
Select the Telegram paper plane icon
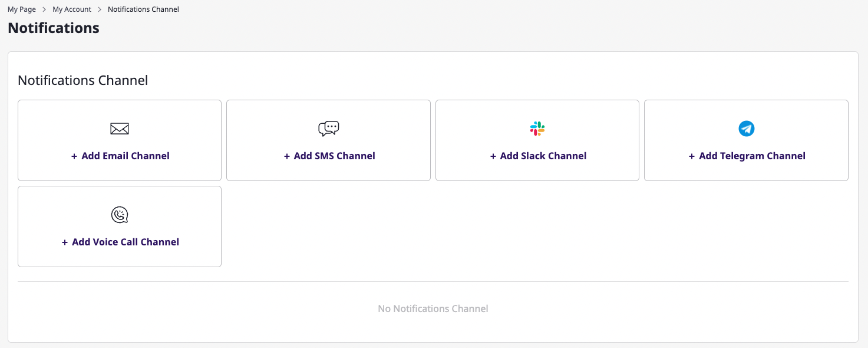click(x=747, y=129)
